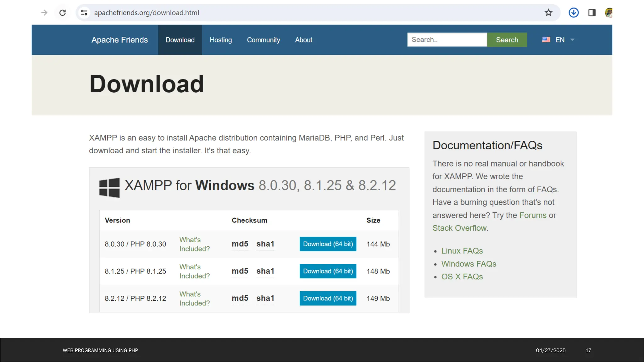Screen dimensions: 644x362
Task: Open the Download nav tab
Action: pyautogui.click(x=180, y=40)
